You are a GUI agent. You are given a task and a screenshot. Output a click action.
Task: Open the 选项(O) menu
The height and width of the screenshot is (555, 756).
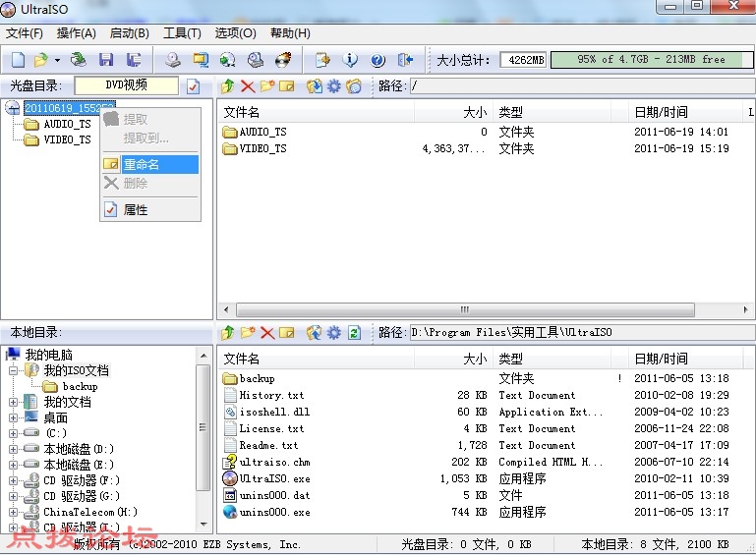click(235, 33)
